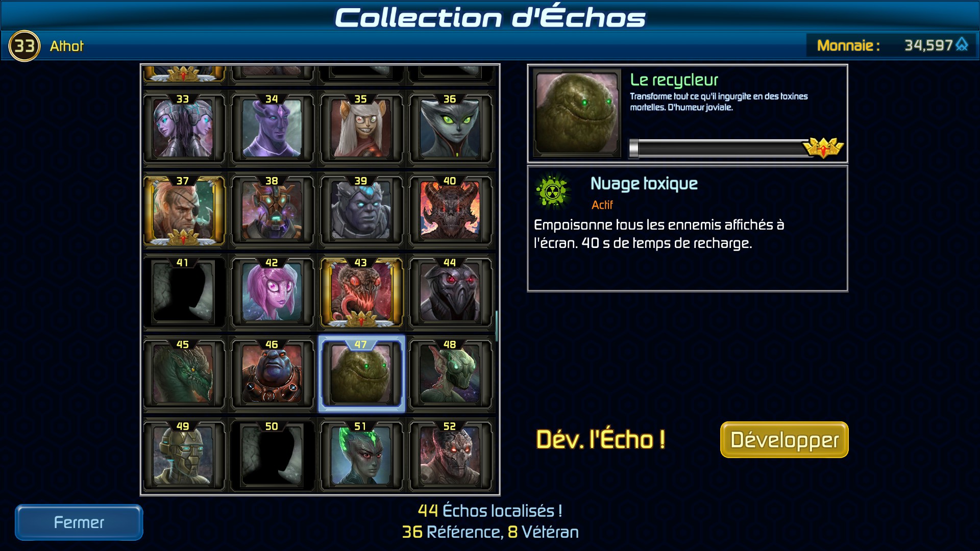This screenshot has height=551, width=980.
Task: Select echo 42, the pink-haired alien
Action: click(272, 292)
